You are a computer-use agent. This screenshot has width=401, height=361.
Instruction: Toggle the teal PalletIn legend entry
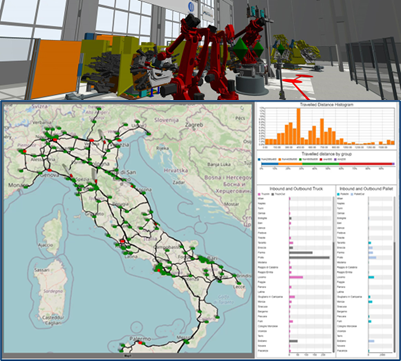point(343,194)
